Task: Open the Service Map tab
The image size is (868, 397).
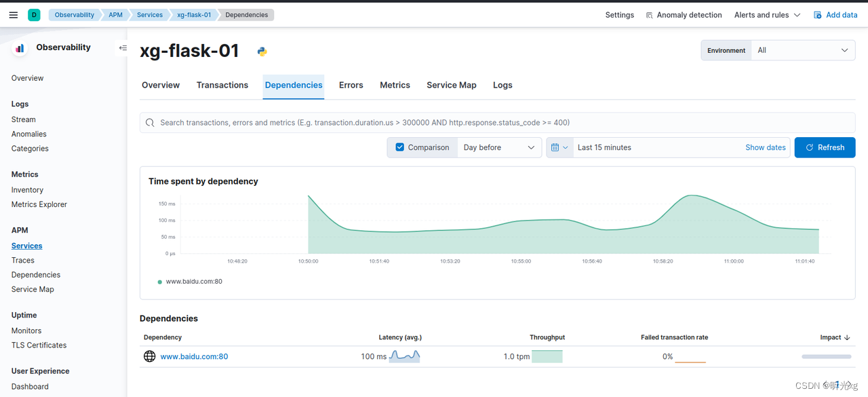Action: tap(451, 85)
